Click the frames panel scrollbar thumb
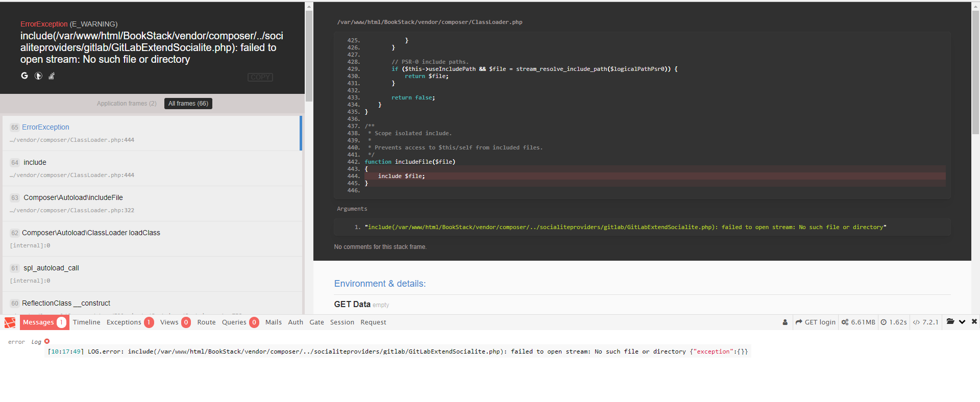The image size is (980, 402). pyautogui.click(x=309, y=56)
